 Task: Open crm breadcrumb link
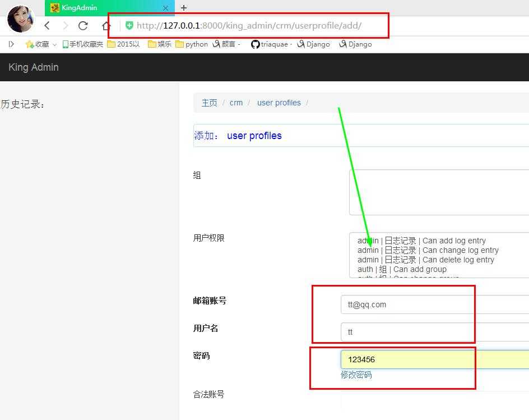pyautogui.click(x=236, y=103)
